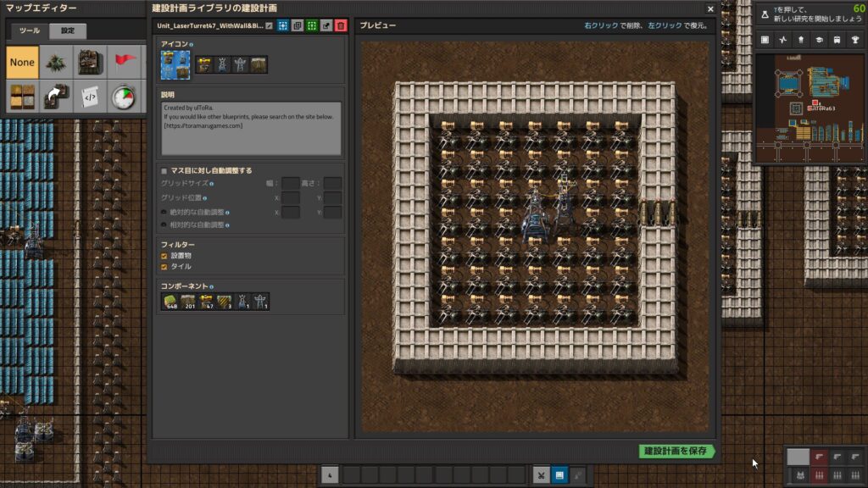Viewport: 868px width, 488px height.
Task: Open logistic networks icon
Action: [801, 40]
